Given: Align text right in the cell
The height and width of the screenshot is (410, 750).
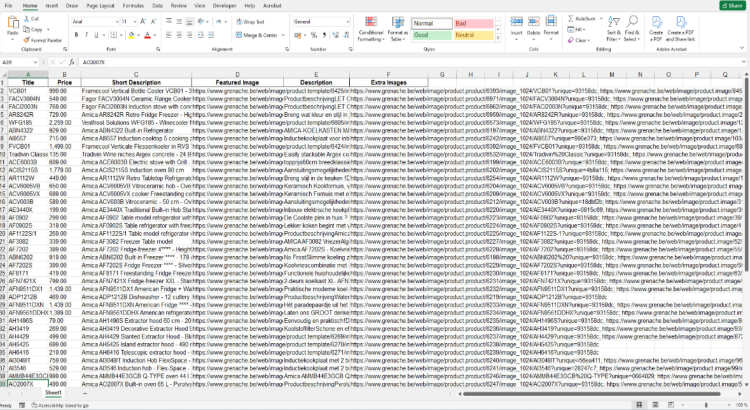Looking at the screenshot, I should 189,35.
